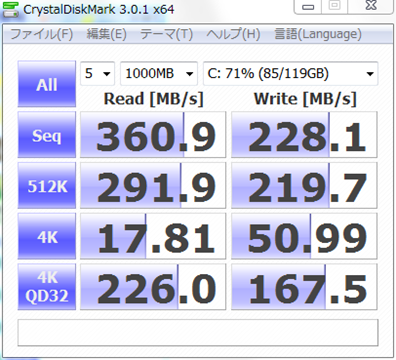Image resolution: width=396 pixels, height=360 pixels.
Task: Open the 編集(E) menu
Action: (106, 34)
